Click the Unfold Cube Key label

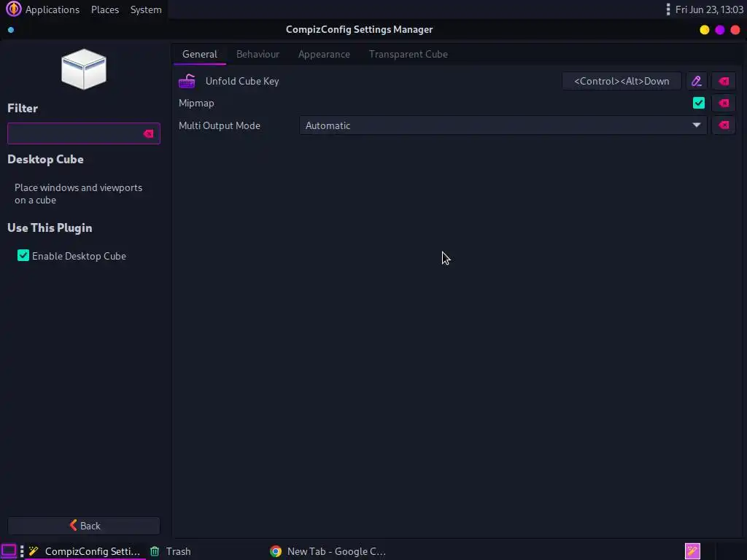(x=242, y=81)
